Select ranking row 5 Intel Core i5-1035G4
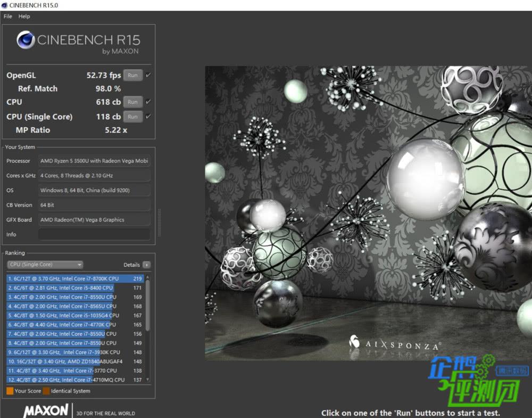Image resolution: width=532 pixels, height=418 pixels. point(75,315)
